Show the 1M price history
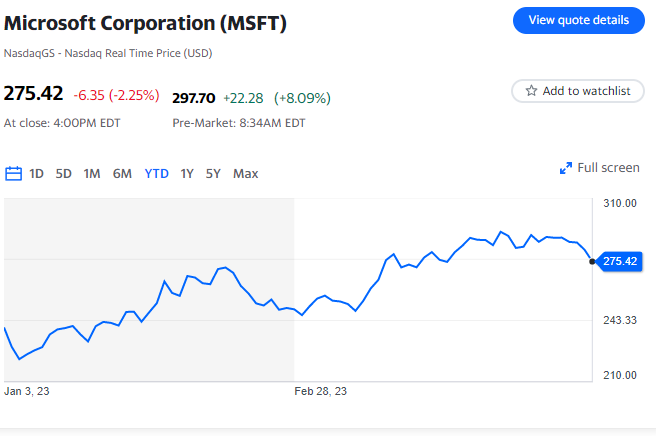The width and height of the screenshot is (656, 436). tap(92, 173)
